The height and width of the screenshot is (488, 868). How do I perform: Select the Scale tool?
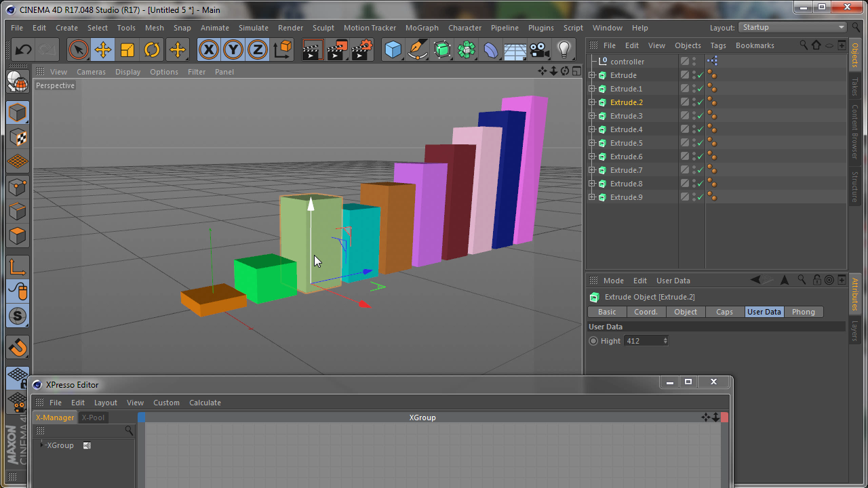click(127, 49)
